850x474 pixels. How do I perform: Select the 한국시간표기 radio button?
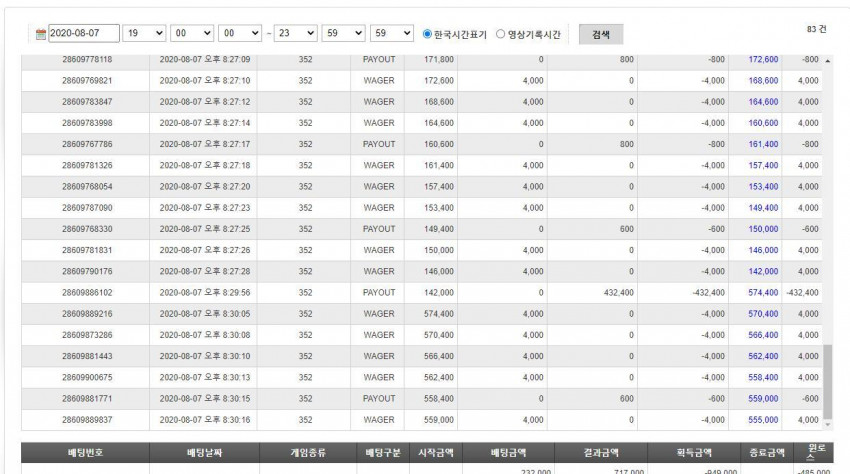427,34
